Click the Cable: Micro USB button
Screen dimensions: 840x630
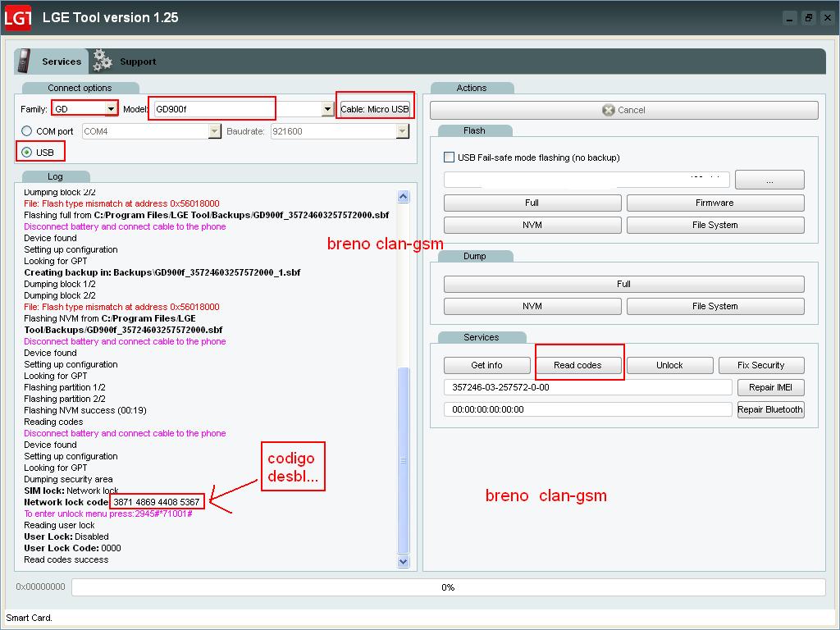point(375,109)
